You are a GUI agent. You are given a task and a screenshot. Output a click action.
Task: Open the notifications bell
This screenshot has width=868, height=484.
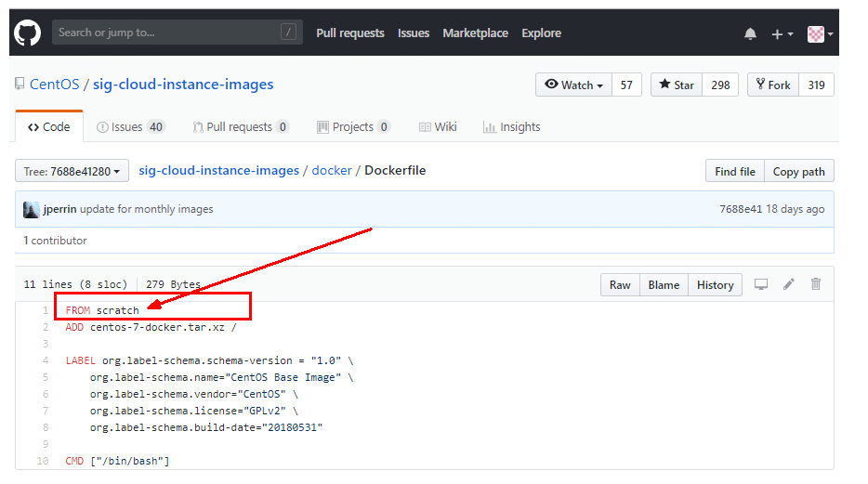click(750, 33)
